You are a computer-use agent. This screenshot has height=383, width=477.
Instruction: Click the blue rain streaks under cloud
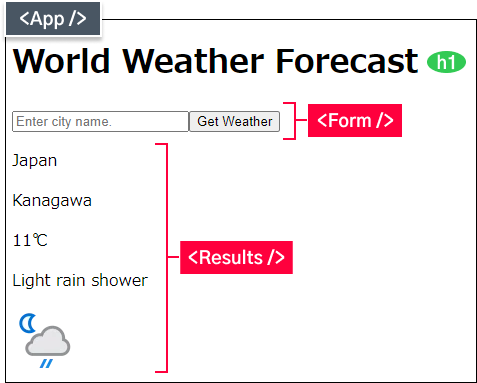tap(46, 363)
